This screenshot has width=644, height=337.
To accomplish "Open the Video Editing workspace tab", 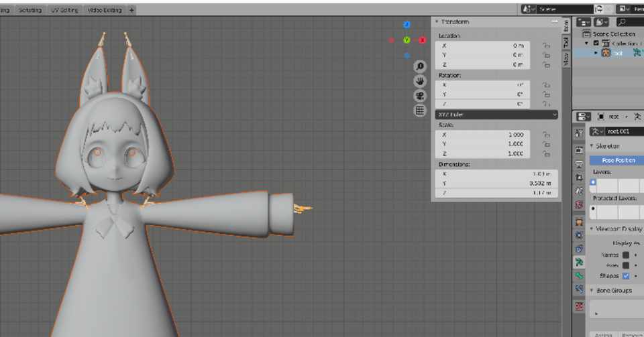I will point(105,10).
